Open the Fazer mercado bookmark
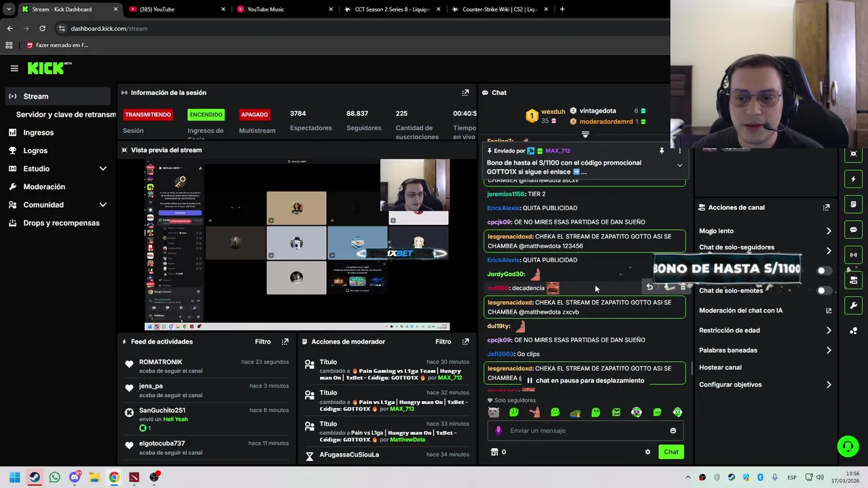Image resolution: width=868 pixels, height=488 pixels. (x=58, y=45)
